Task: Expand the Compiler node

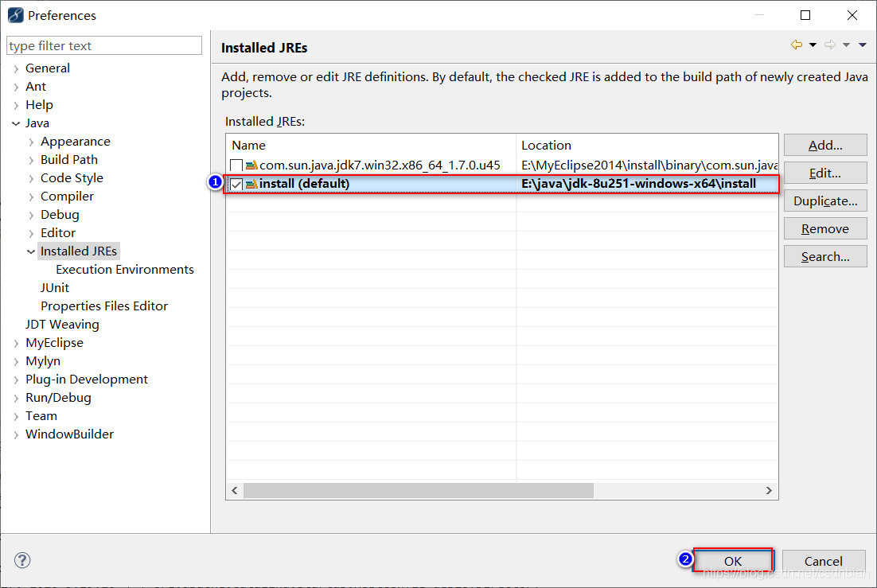Action: pyautogui.click(x=31, y=197)
